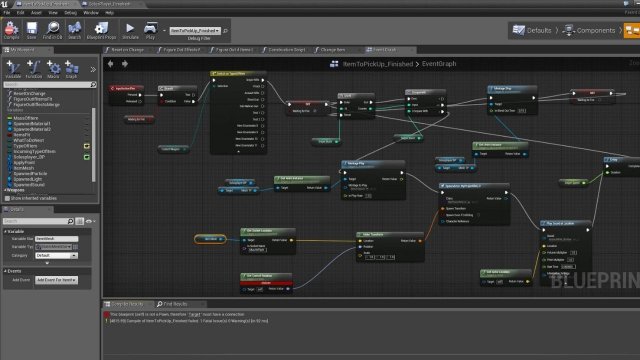Viewport: 640px width, 360px height.
Task: Click the Variable Name text field
Action: coord(56,238)
